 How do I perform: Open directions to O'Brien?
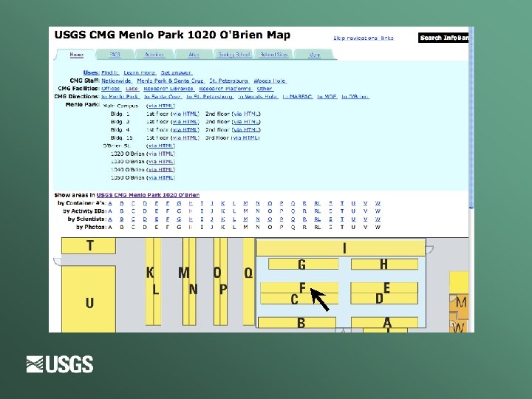(355, 97)
